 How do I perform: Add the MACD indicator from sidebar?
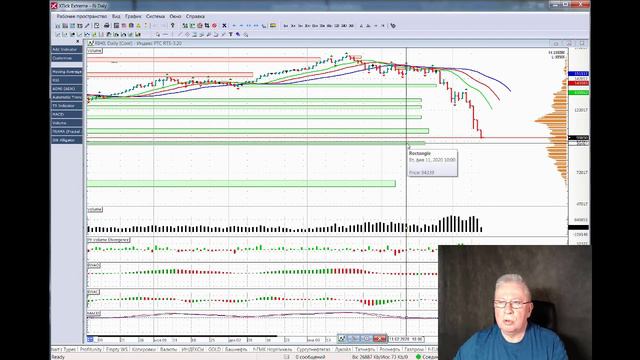pos(67,114)
